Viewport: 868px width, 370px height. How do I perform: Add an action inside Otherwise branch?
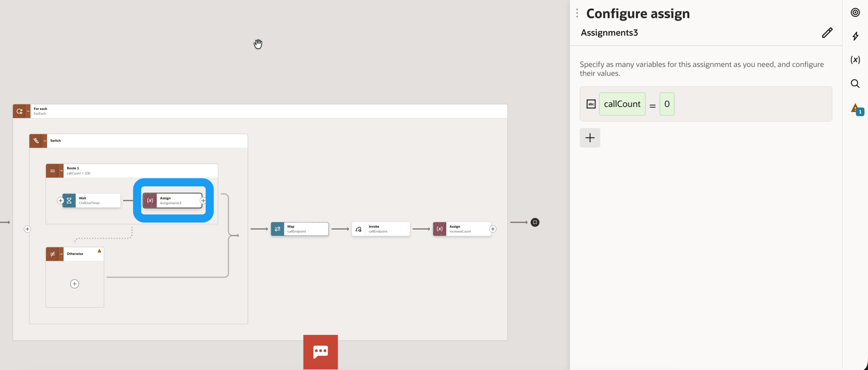click(75, 284)
